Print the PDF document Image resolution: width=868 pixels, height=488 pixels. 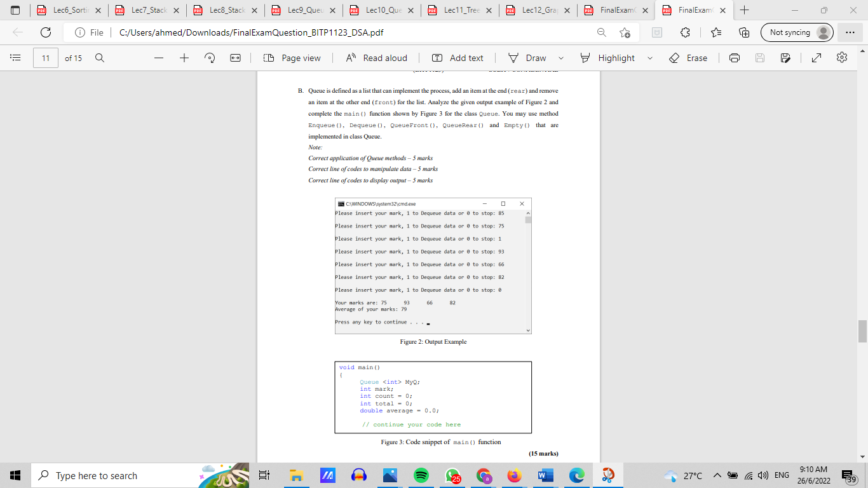(734, 57)
